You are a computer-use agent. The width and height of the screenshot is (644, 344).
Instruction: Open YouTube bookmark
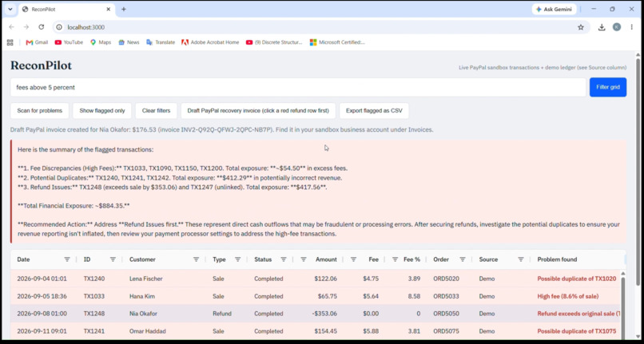[69, 42]
